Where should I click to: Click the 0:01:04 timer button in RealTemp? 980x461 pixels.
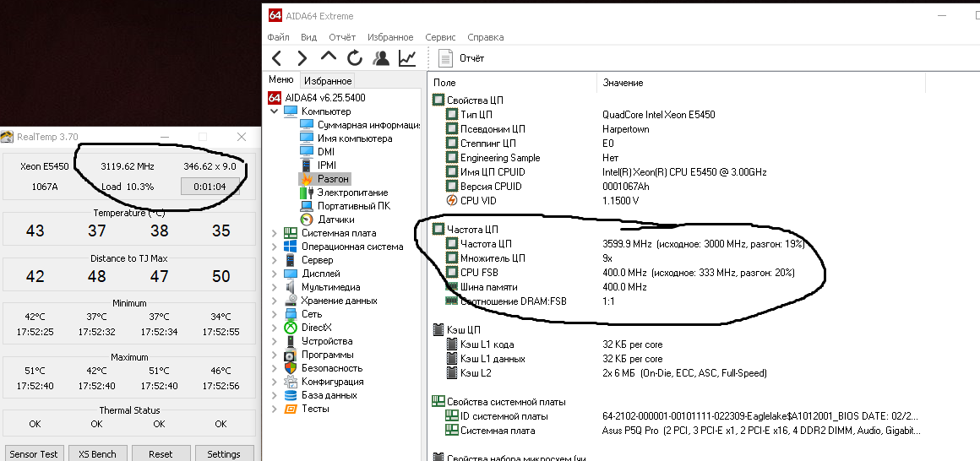click(x=210, y=187)
